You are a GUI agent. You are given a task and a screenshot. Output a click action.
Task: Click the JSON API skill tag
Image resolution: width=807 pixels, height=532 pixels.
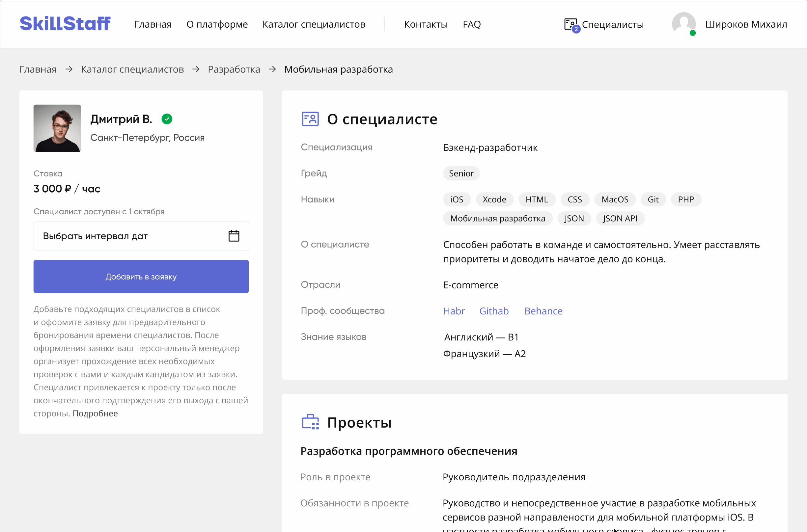620,219
